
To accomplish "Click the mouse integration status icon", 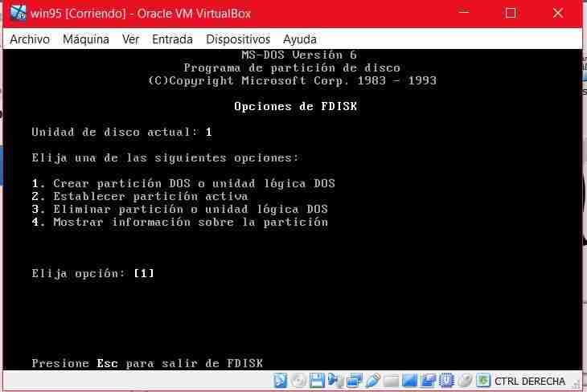I will click(466, 381).
